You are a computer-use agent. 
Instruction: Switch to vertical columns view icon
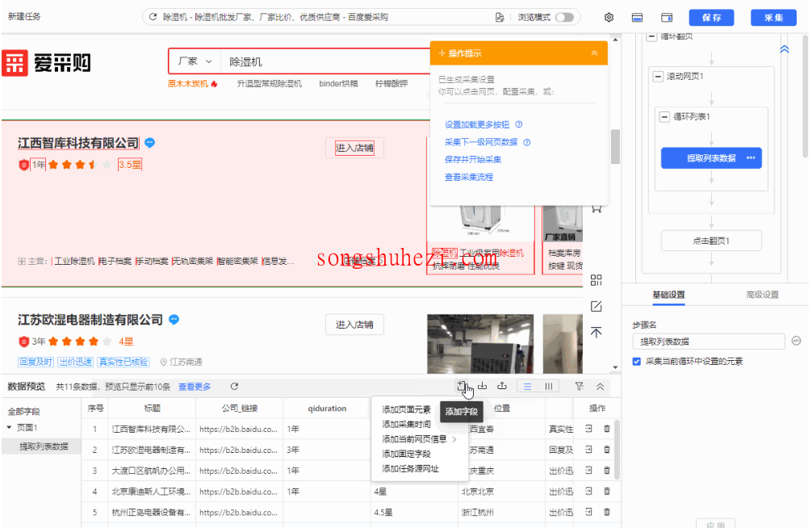click(548, 386)
